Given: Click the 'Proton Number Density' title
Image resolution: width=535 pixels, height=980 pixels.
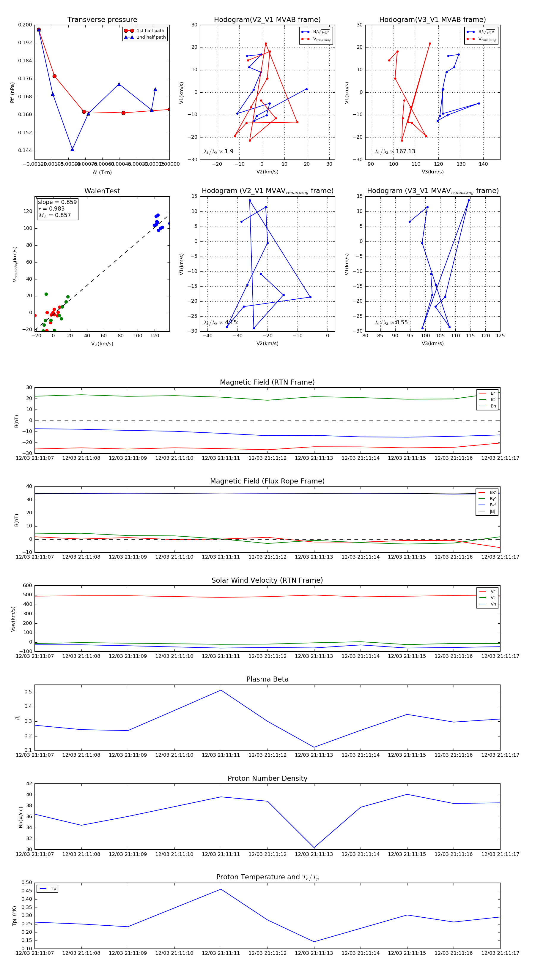Looking at the screenshot, I should coord(267,778).
